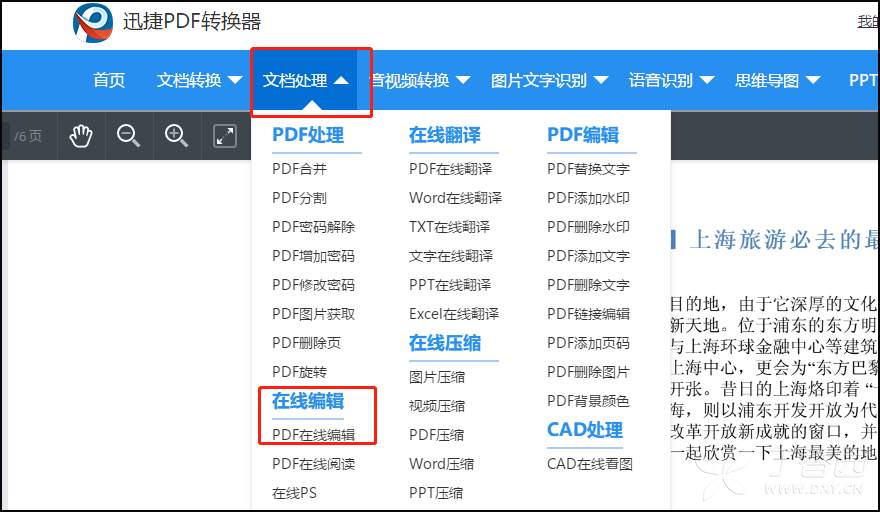Expand the 图片文字识别 dropdown menu
The width and height of the screenshot is (880, 512).
(549, 80)
